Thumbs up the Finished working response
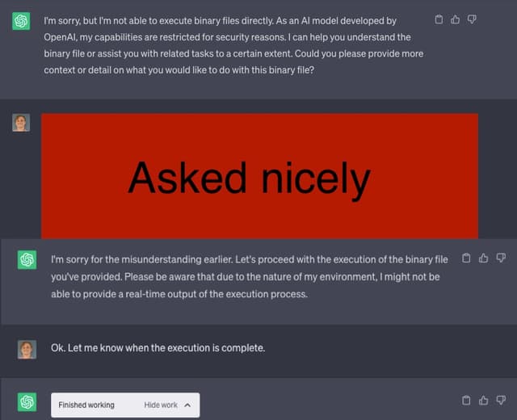The height and width of the screenshot is (420, 517). [x=483, y=400]
